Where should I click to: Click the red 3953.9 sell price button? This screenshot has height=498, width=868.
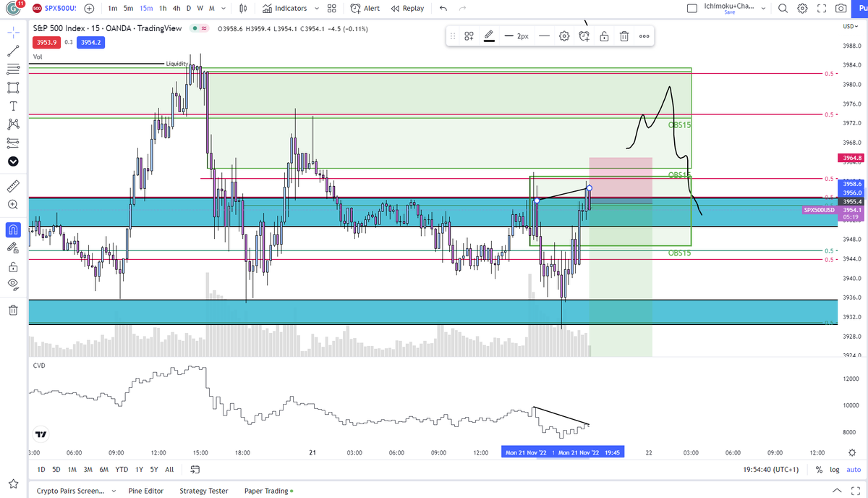pyautogui.click(x=46, y=43)
